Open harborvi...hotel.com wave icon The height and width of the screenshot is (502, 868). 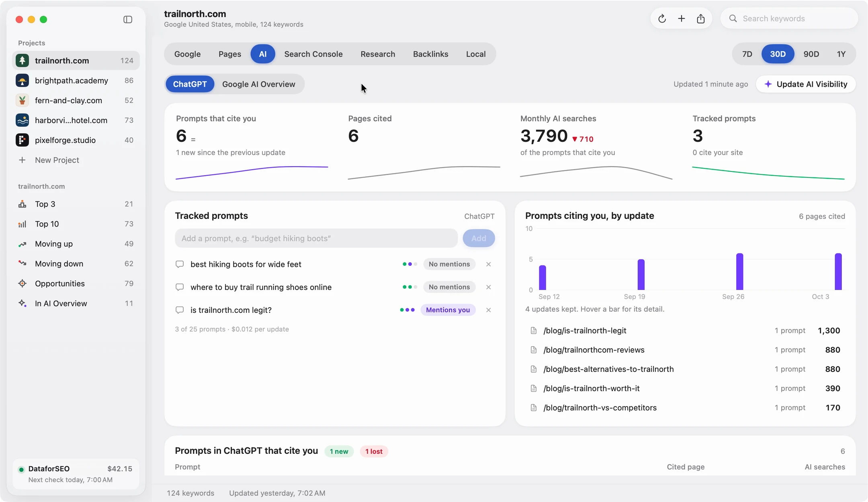click(22, 120)
